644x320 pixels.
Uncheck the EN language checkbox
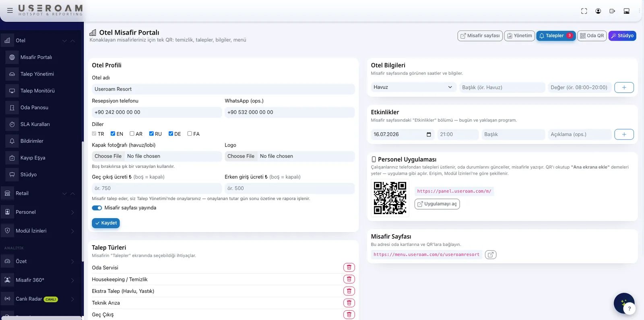(113, 134)
